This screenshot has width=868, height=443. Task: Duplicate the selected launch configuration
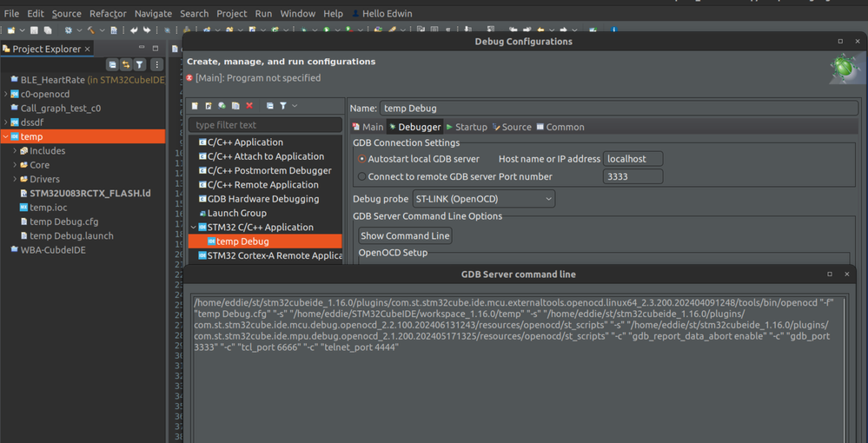235,106
